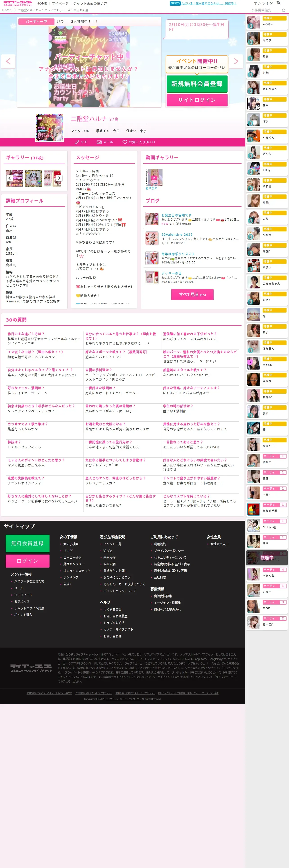The height and width of the screenshot is (868, 289).
Task: Open blog post お誕生日の告知です
Action: [176, 215]
